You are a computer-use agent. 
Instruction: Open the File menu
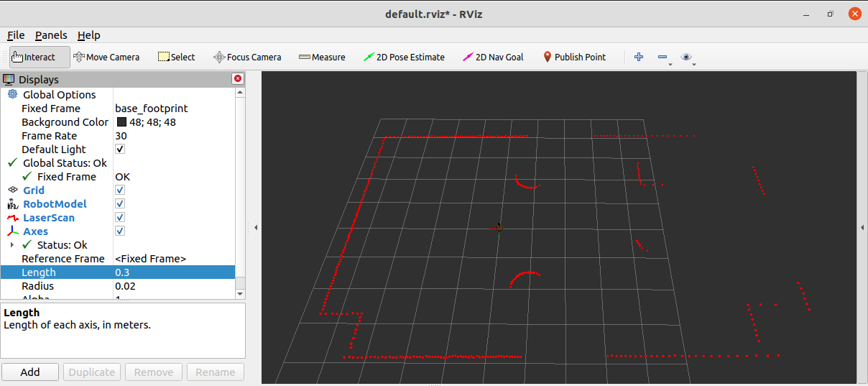coord(16,35)
